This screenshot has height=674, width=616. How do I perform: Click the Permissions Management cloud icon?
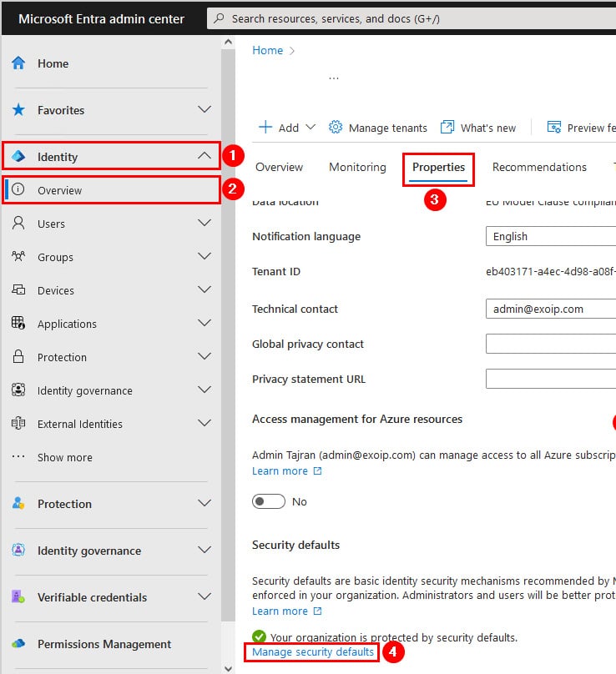point(18,643)
